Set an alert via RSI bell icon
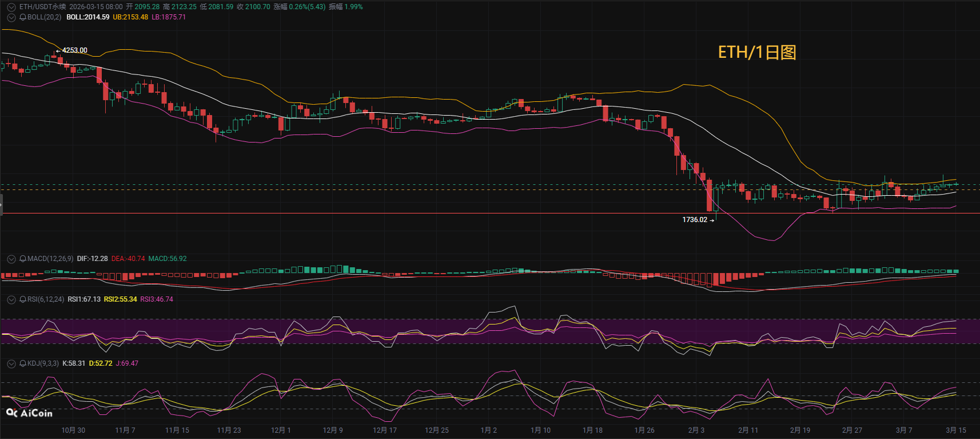 coord(23,299)
